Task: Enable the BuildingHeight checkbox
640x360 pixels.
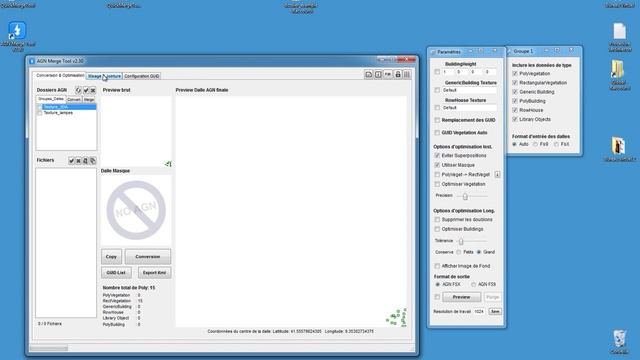Action: 437,72
